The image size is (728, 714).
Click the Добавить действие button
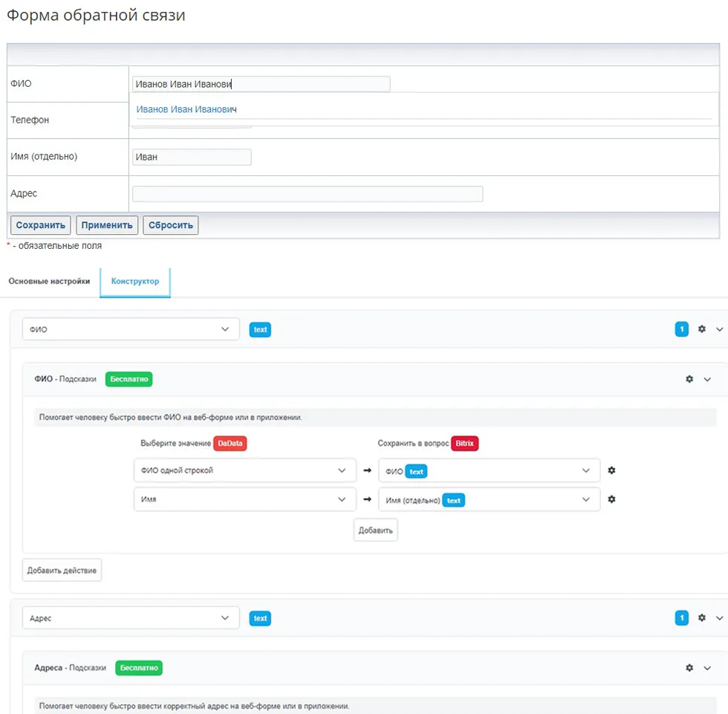point(62,570)
